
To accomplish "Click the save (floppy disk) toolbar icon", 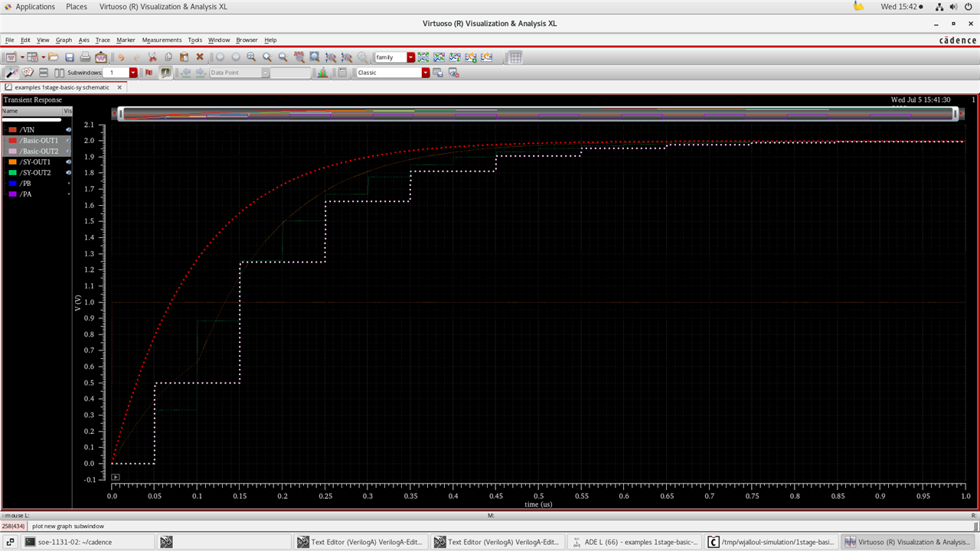I will [x=70, y=57].
